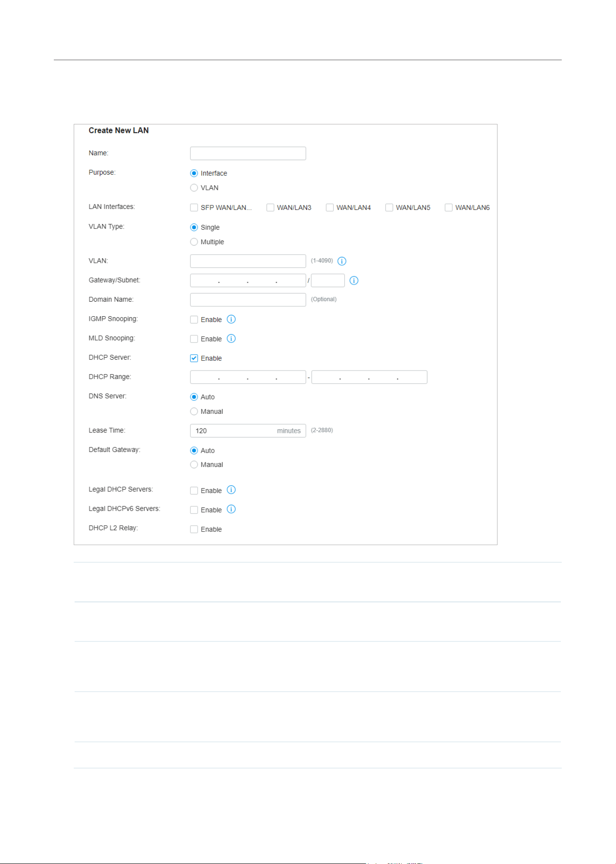The width and height of the screenshot is (616, 864).
Task: Click the (2-2880) range hint
Action: pyautogui.click(x=322, y=430)
